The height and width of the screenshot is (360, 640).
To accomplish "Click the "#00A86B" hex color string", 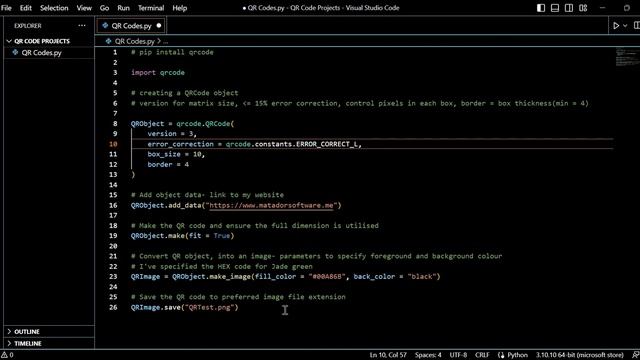I will 327,277.
